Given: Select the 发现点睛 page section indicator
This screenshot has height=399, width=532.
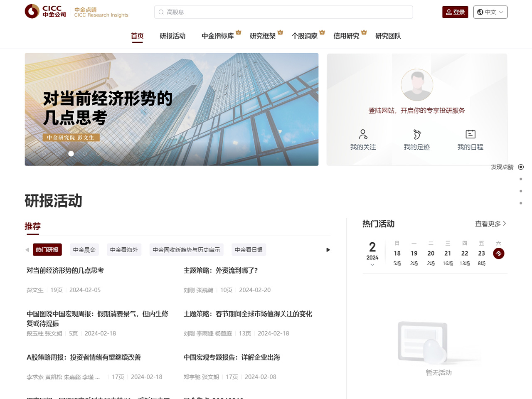Looking at the screenshot, I should pos(521,167).
